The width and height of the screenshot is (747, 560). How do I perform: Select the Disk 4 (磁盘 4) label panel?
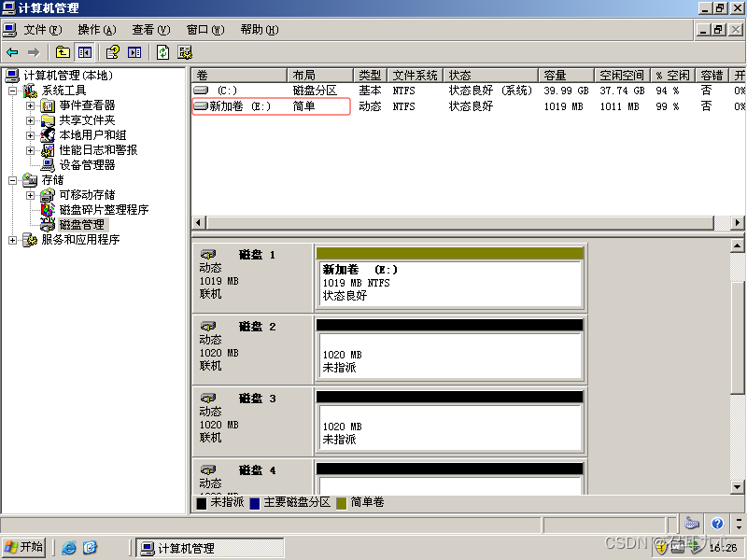[252, 477]
